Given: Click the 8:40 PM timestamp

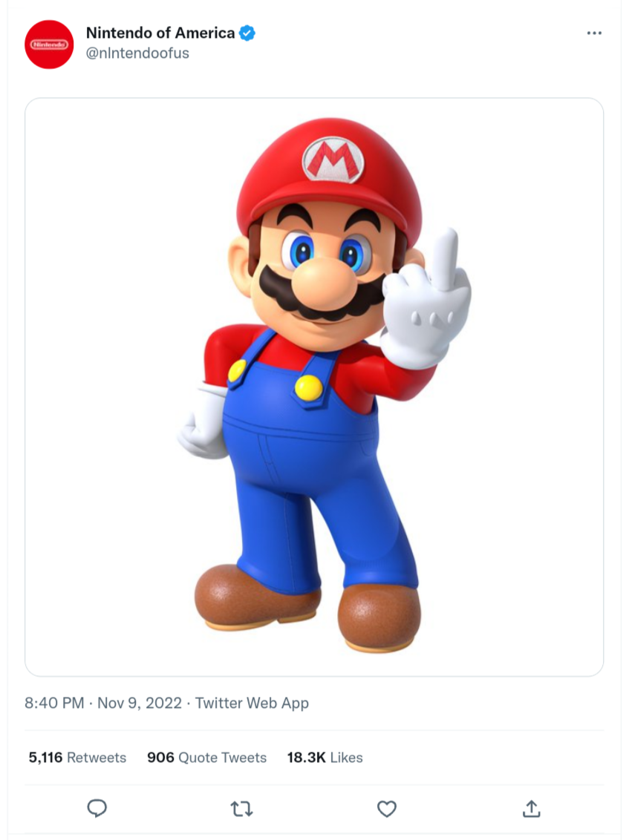Looking at the screenshot, I should (x=54, y=703).
